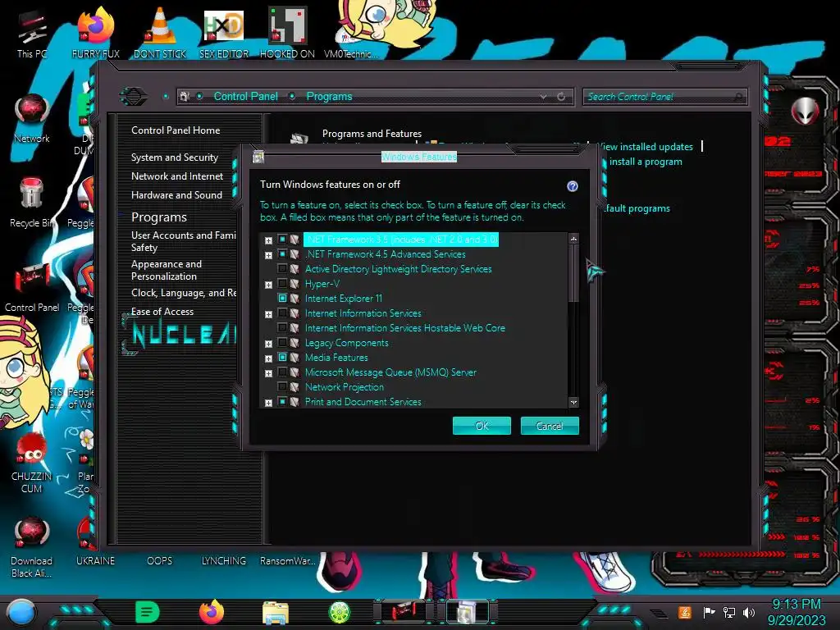Toggle .NET Framework 4.5 Advanced Services checkbox
The width and height of the screenshot is (840, 630).
[x=282, y=254]
